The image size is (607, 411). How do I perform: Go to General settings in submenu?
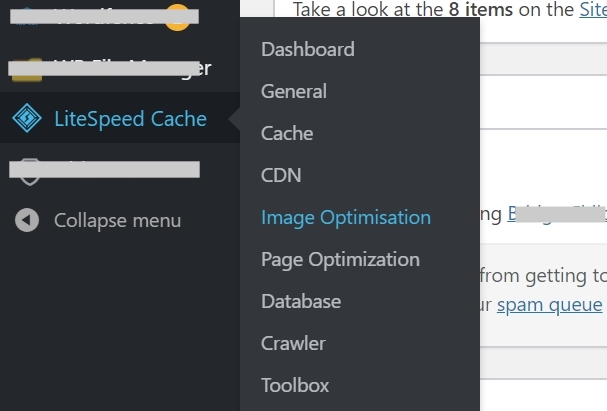294,91
